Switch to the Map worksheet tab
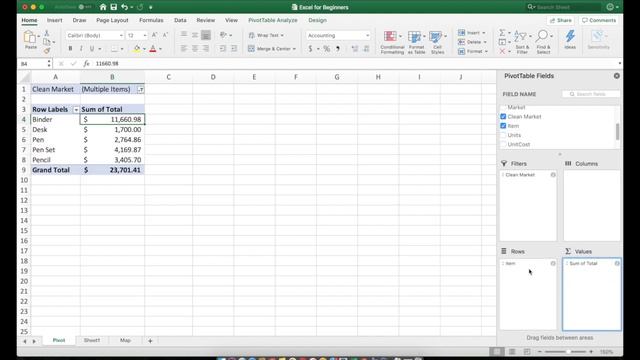This screenshot has height=360, width=640. pos(125,340)
